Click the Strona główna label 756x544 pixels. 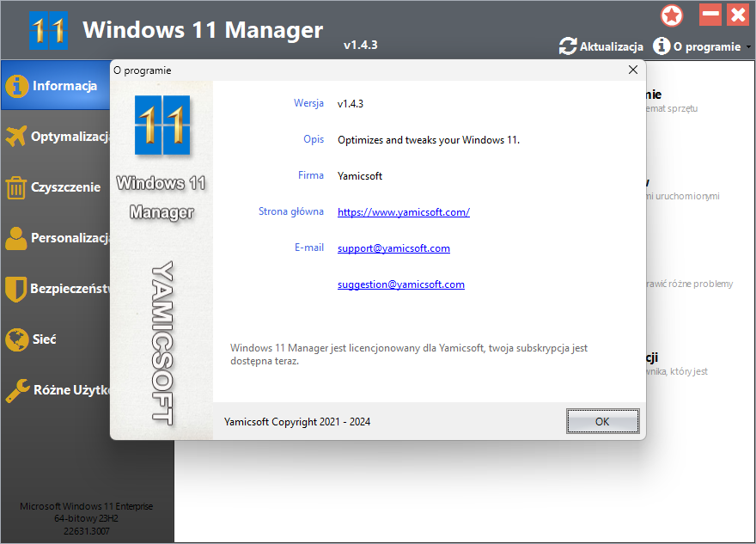click(290, 211)
